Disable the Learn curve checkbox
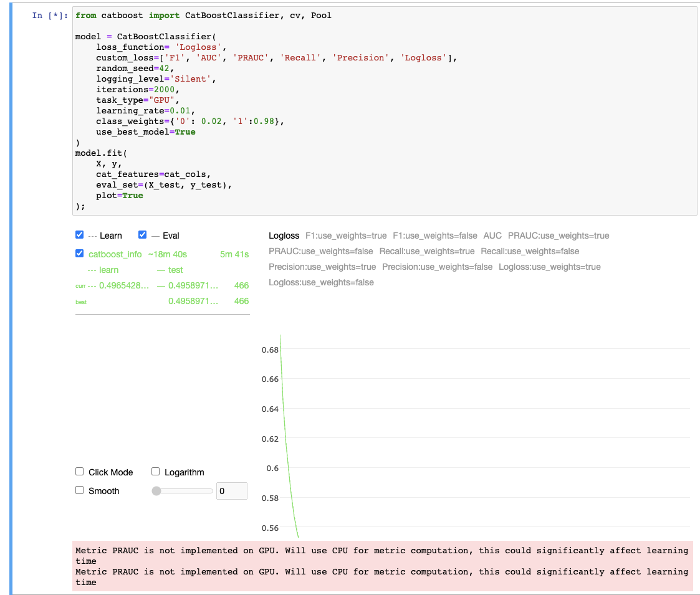 tap(79, 235)
